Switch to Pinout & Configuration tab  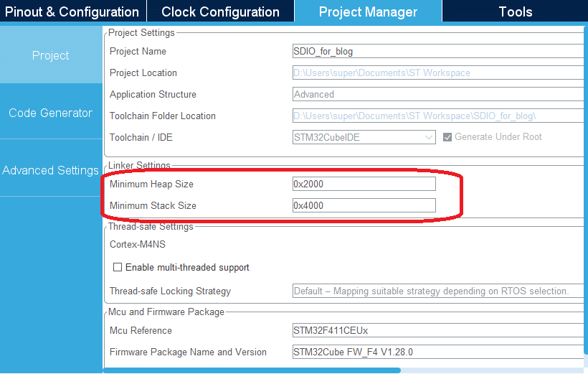coord(72,11)
